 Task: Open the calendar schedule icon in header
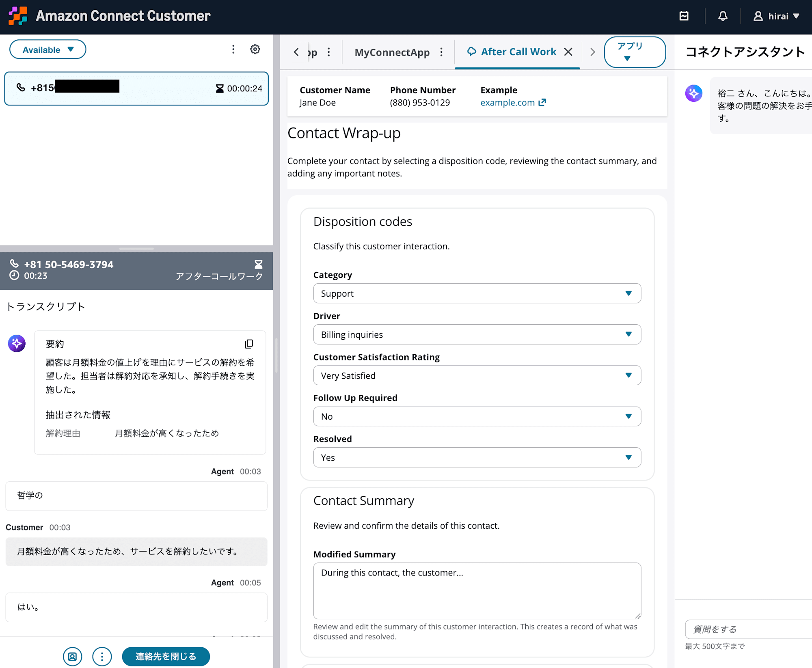(684, 16)
